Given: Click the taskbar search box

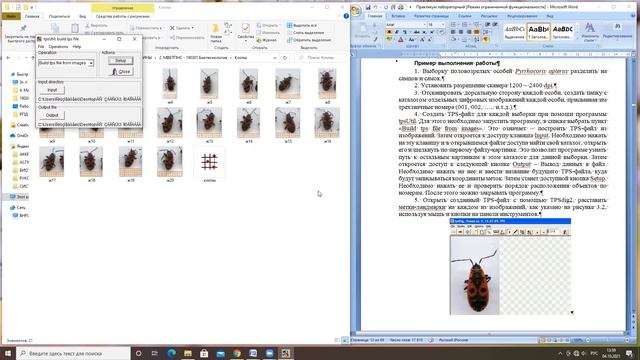Looking at the screenshot, I should (x=73, y=353).
